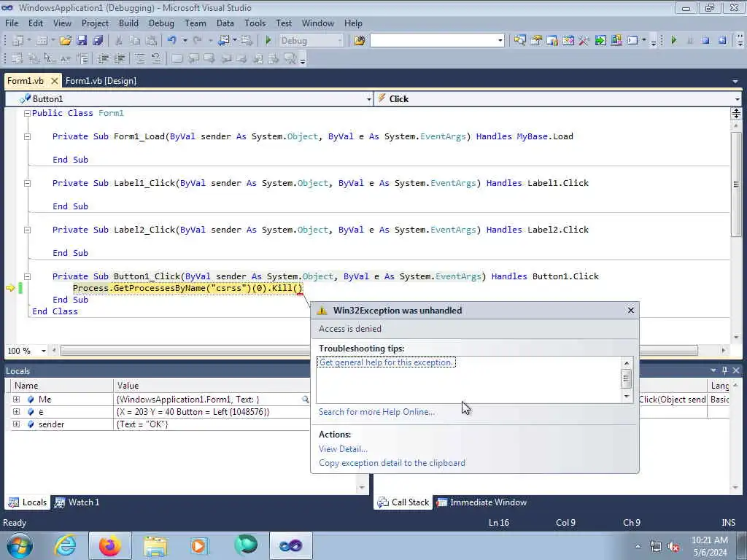This screenshot has width=747, height=560.
Task: Open the visualizer magnifier for Me value
Action: 305,400
